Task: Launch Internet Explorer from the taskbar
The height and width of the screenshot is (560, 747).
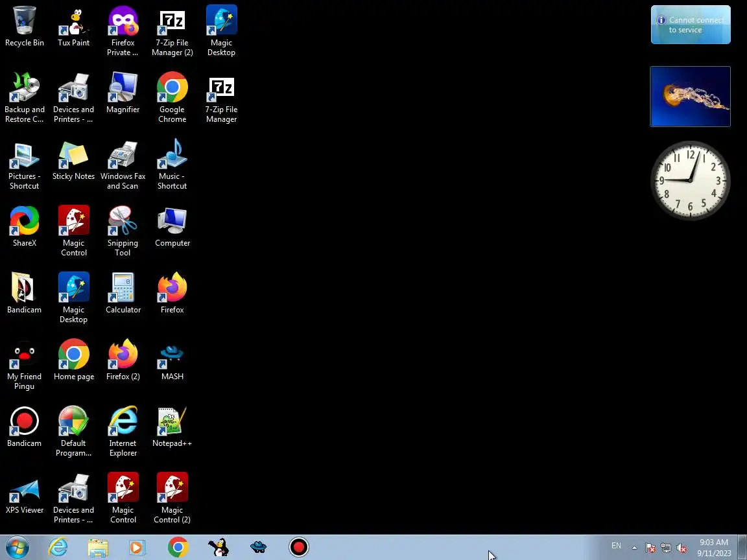Action: 58,547
